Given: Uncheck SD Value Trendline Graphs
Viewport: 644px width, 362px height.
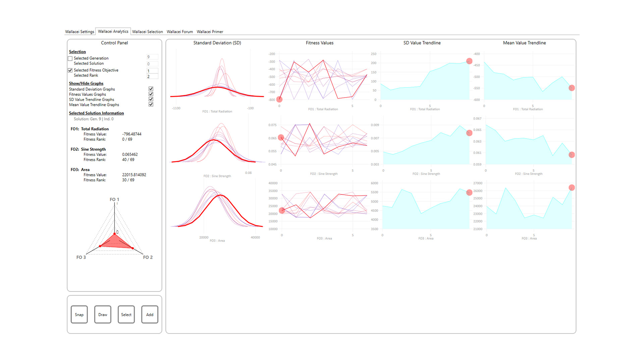Looking at the screenshot, I should click(151, 99).
